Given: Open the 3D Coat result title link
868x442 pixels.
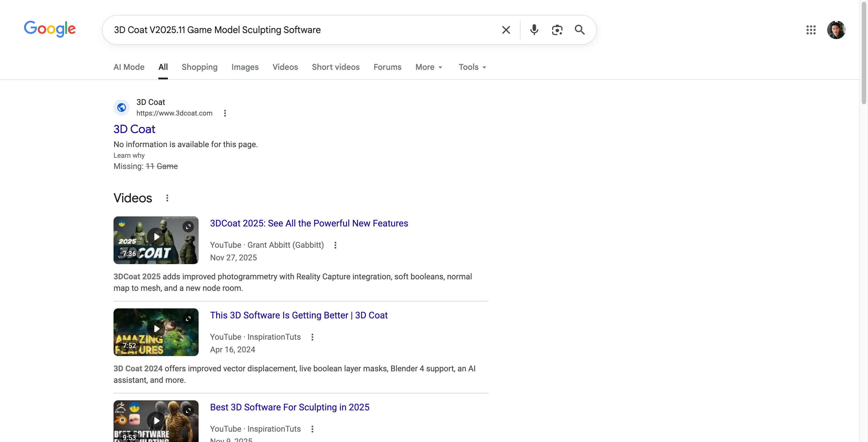Looking at the screenshot, I should [134, 129].
